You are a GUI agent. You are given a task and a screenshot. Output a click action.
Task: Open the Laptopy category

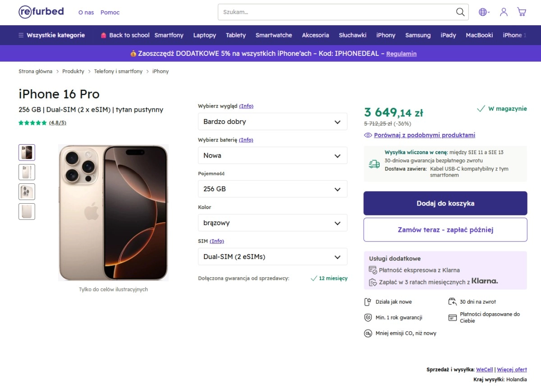coord(205,35)
